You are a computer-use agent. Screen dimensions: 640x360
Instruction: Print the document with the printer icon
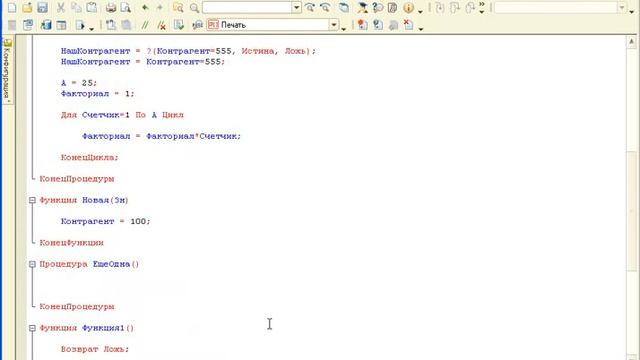coord(111,7)
